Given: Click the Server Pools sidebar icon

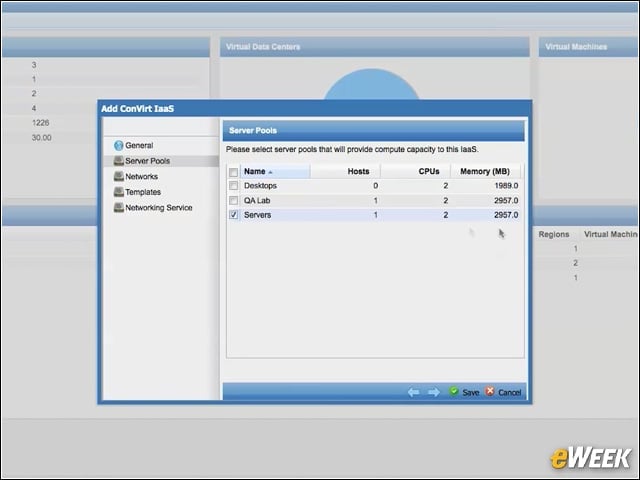Looking at the screenshot, I should coord(119,161).
